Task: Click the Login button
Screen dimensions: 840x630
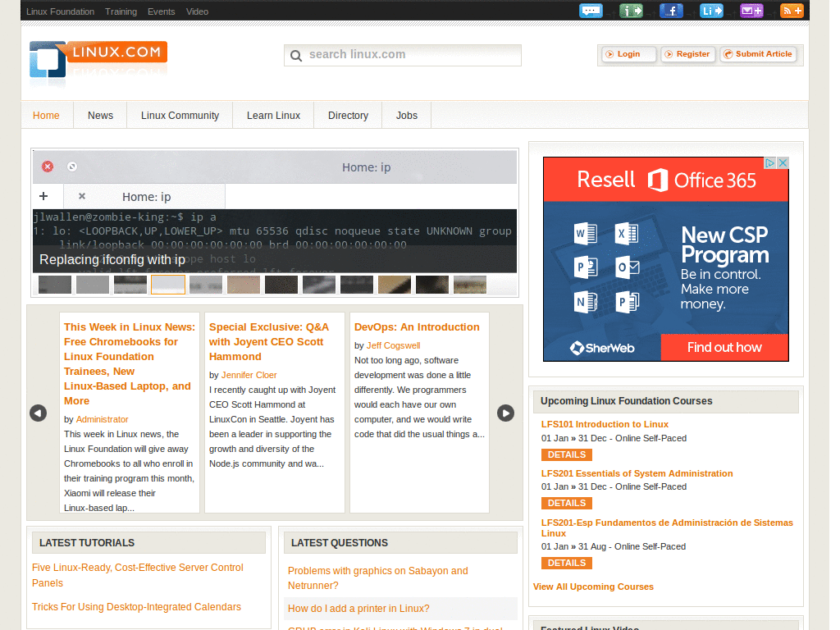Action: tap(629, 54)
